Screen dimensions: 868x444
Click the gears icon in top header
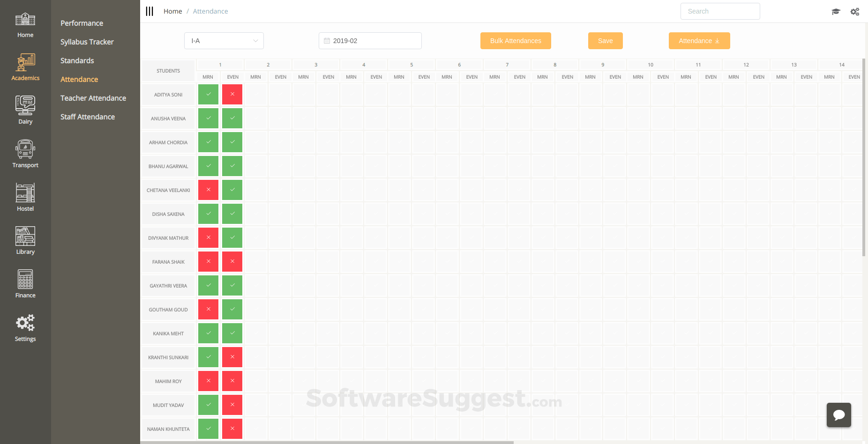pyautogui.click(x=855, y=12)
